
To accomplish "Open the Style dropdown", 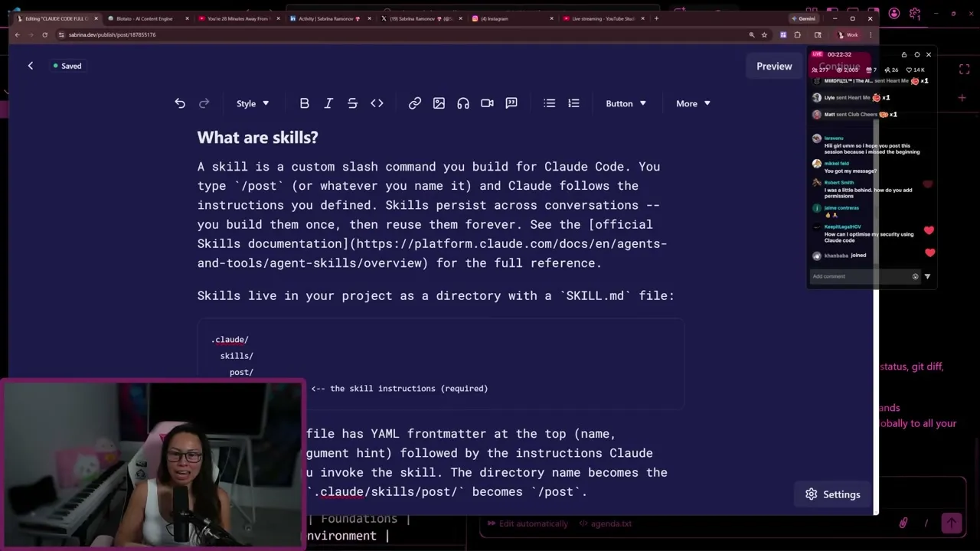I will [253, 103].
